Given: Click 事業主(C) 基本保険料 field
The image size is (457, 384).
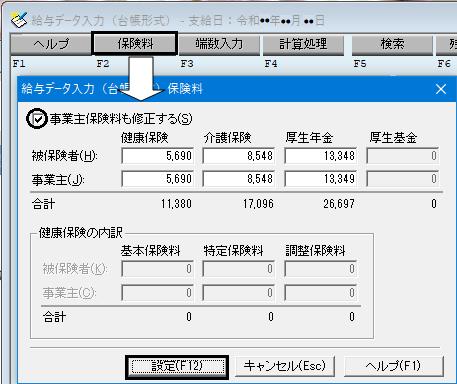Looking at the screenshot, I should 157,293.
